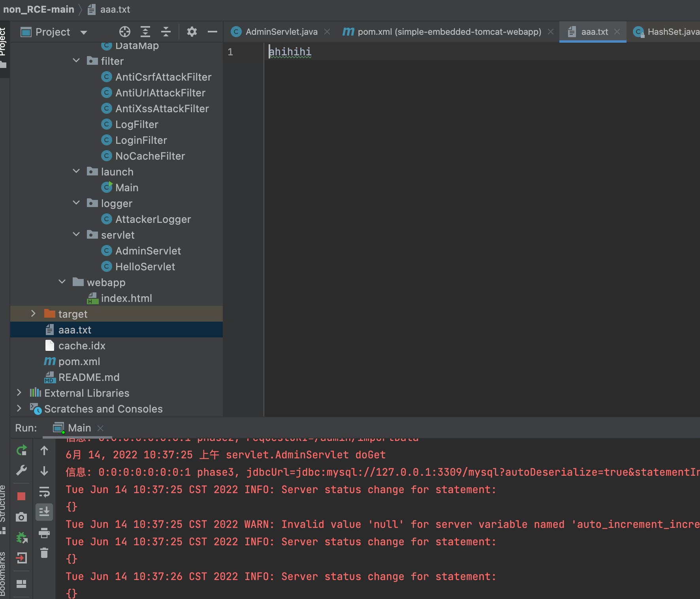Click the WARN Invalid value 'null' log line
This screenshot has height=599, width=700.
tap(382, 524)
